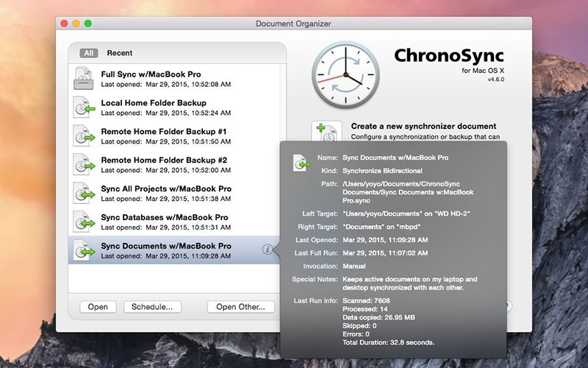Select Local Home Folder Backup title
The width and height of the screenshot is (588, 368).
(x=154, y=103)
